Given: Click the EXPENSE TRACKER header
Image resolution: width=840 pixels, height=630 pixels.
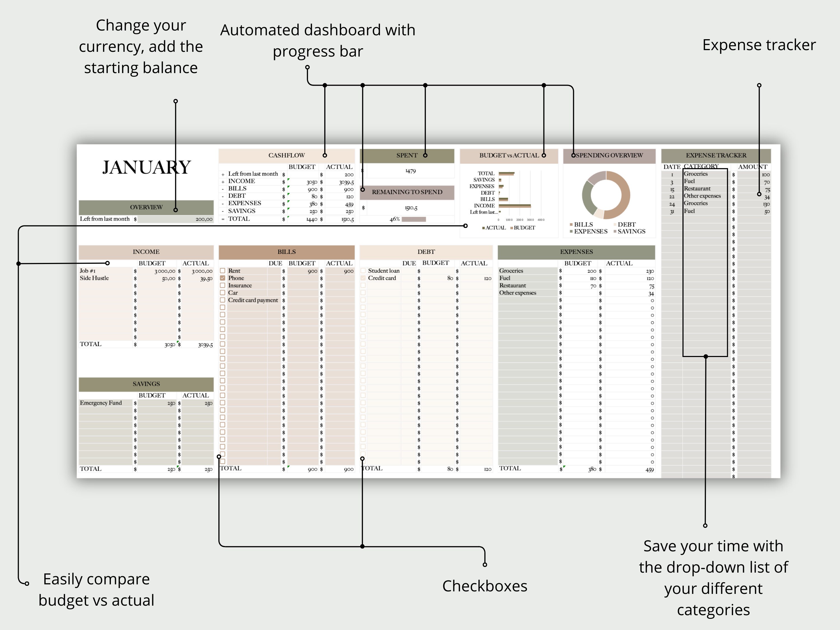Looking at the screenshot, I should click(x=716, y=155).
